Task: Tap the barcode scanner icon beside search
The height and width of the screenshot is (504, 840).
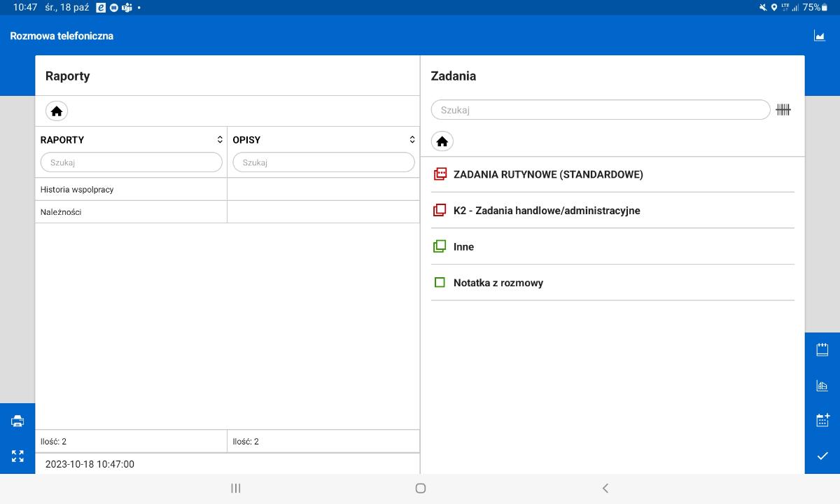Action: pyautogui.click(x=783, y=110)
